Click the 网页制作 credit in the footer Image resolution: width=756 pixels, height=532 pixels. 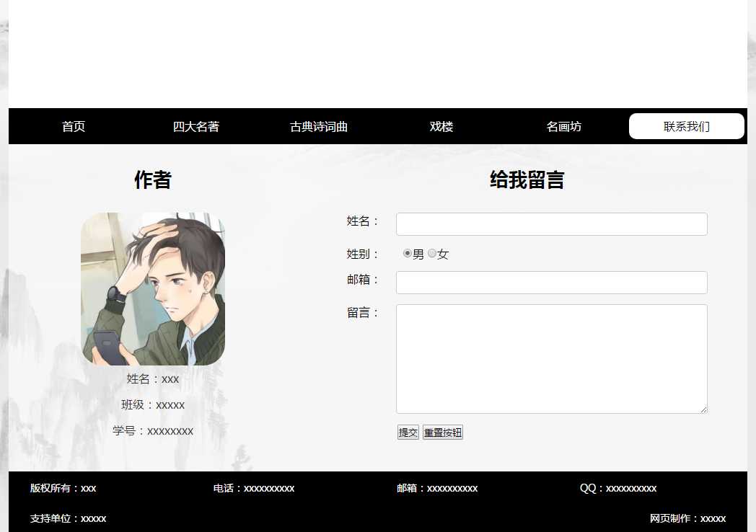(x=687, y=519)
